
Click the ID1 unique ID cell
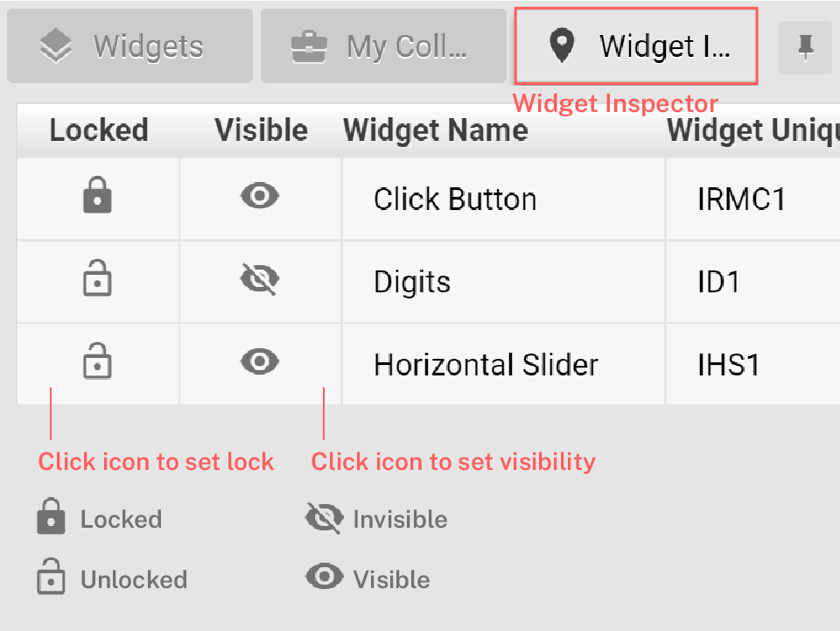719,282
